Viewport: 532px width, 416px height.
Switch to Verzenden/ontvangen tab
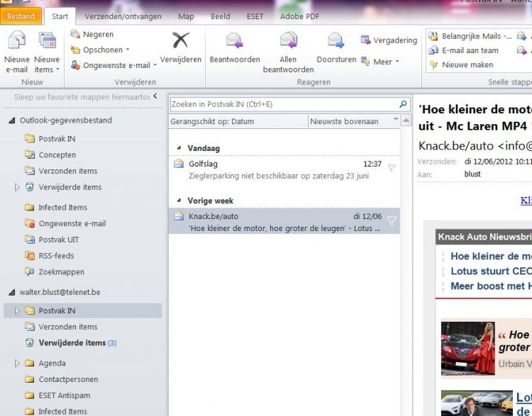[123, 16]
